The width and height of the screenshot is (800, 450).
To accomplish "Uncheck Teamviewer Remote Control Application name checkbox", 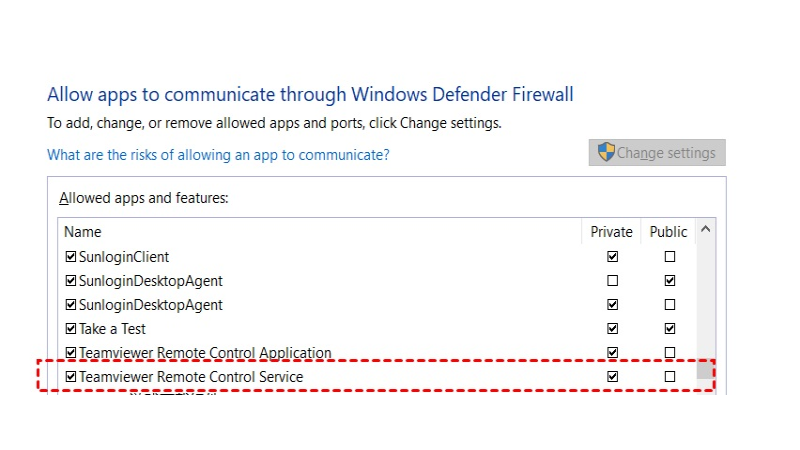I will [x=71, y=353].
